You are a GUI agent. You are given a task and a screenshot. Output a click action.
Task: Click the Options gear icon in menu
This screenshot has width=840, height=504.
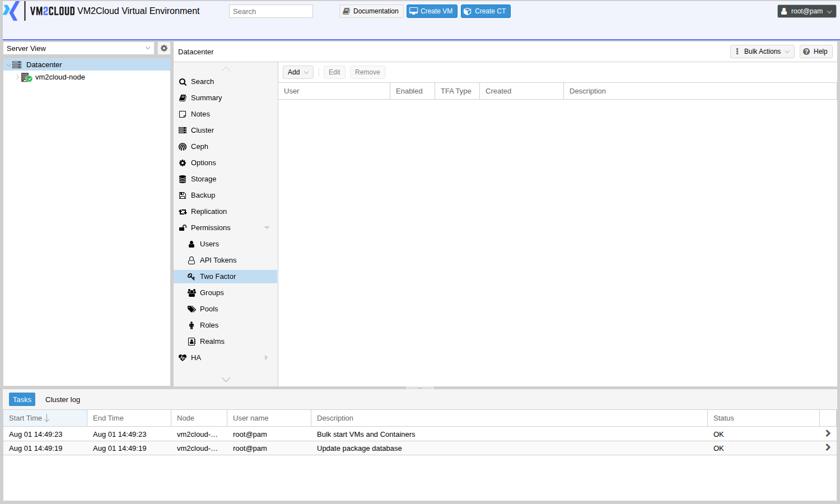coord(183,163)
